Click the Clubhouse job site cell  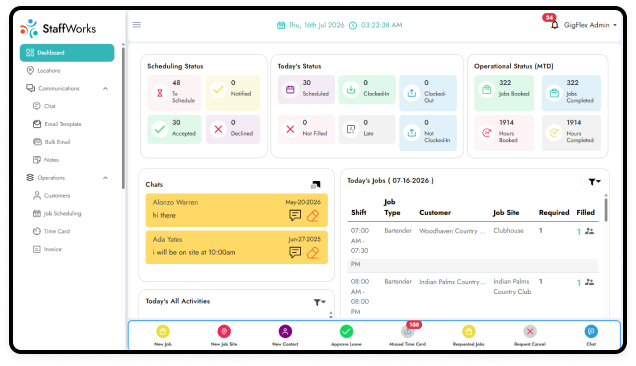tap(508, 230)
